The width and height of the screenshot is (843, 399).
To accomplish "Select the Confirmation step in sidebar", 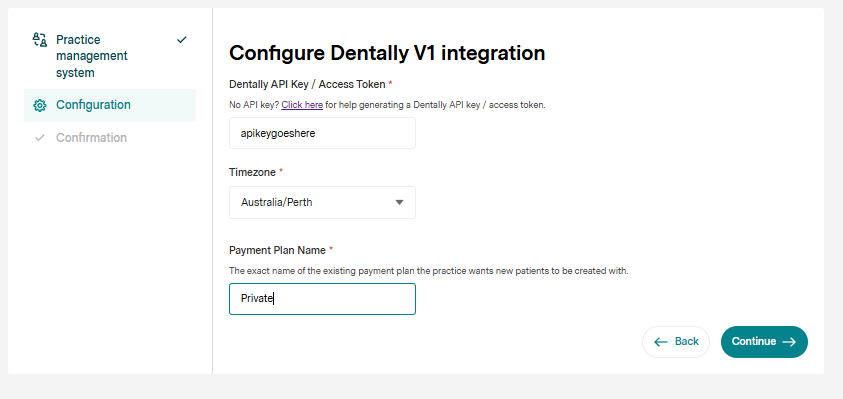I will 110,138.
